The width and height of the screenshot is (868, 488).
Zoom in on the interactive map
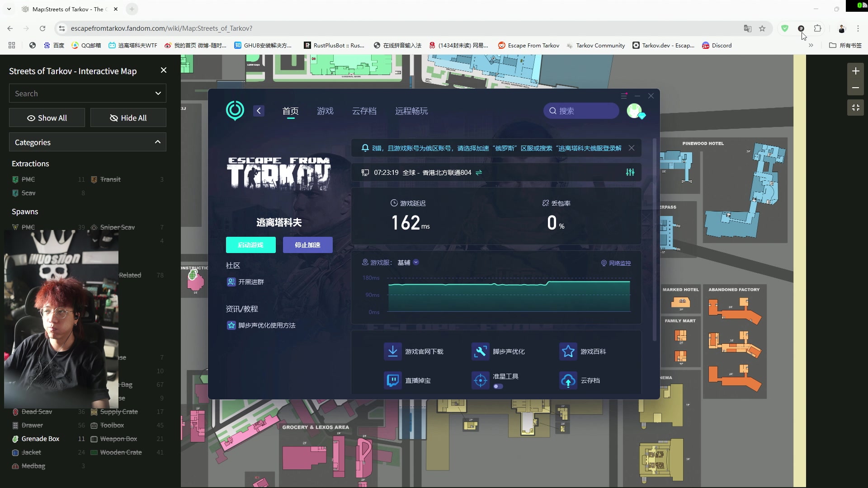[855, 71]
